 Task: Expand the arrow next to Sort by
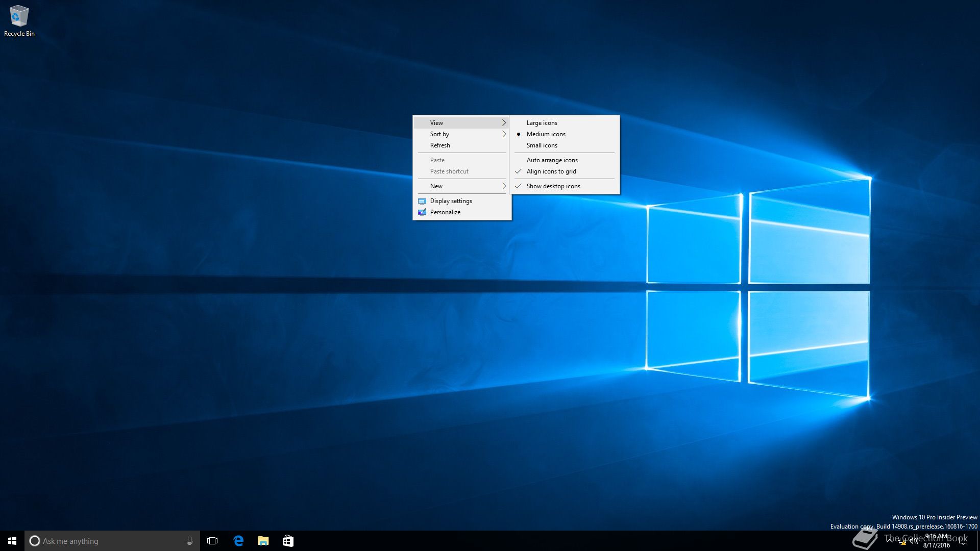click(504, 134)
